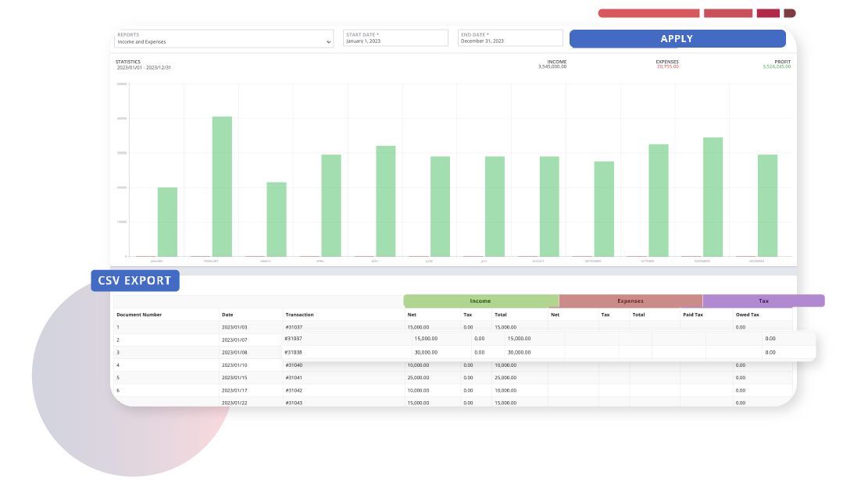Select the red Expenses column group header
Screen dimensions: 868x480
pyautogui.click(x=630, y=300)
